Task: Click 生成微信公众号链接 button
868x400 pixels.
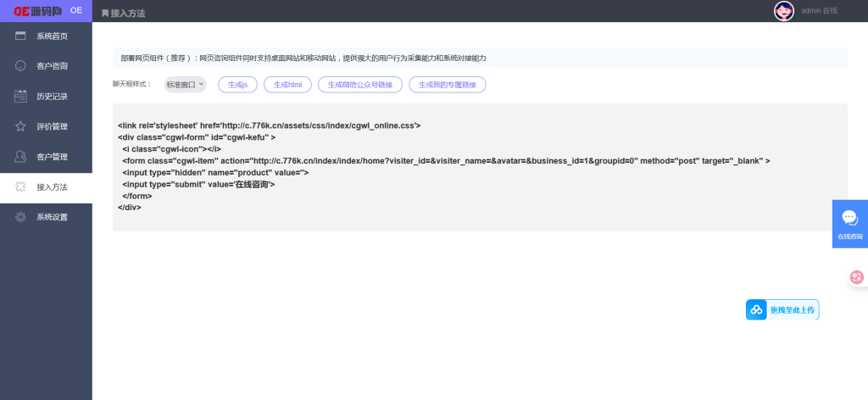Action: pos(360,85)
